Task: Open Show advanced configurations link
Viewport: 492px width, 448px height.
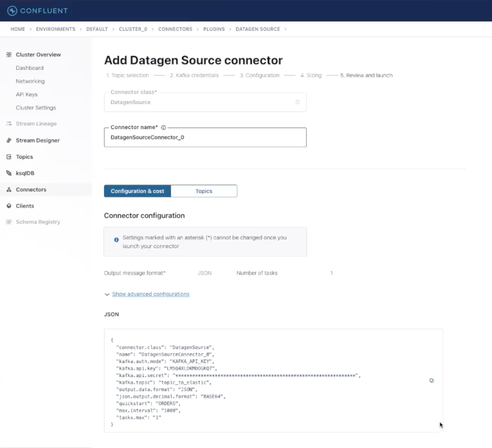Action: (151, 294)
